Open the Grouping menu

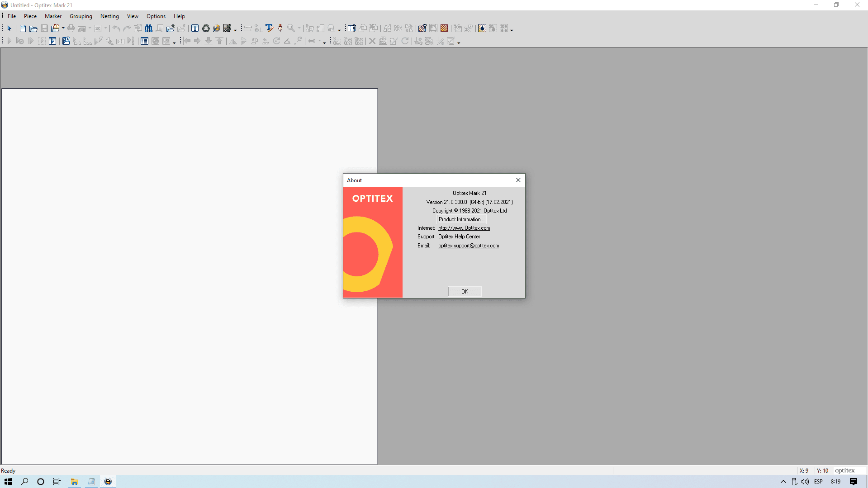[81, 16]
